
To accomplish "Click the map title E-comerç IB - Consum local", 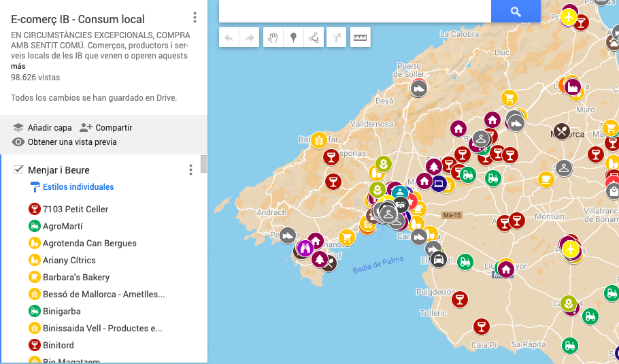I will 78,19.
